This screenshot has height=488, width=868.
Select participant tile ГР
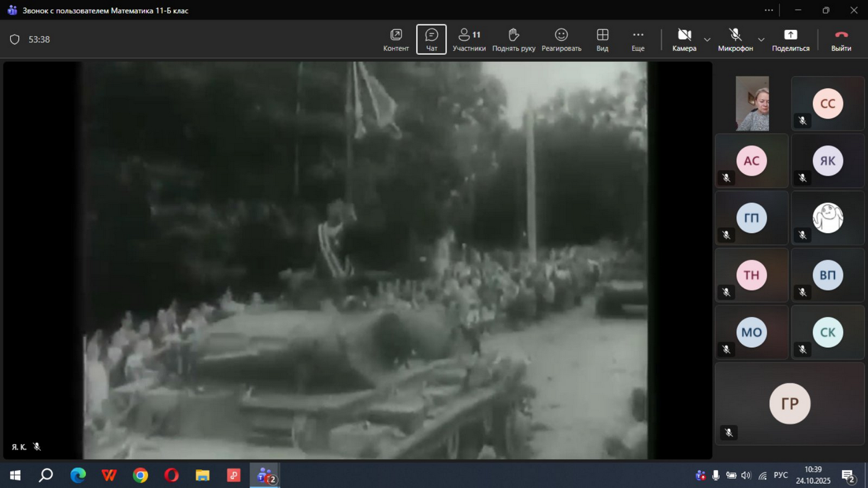pos(790,403)
